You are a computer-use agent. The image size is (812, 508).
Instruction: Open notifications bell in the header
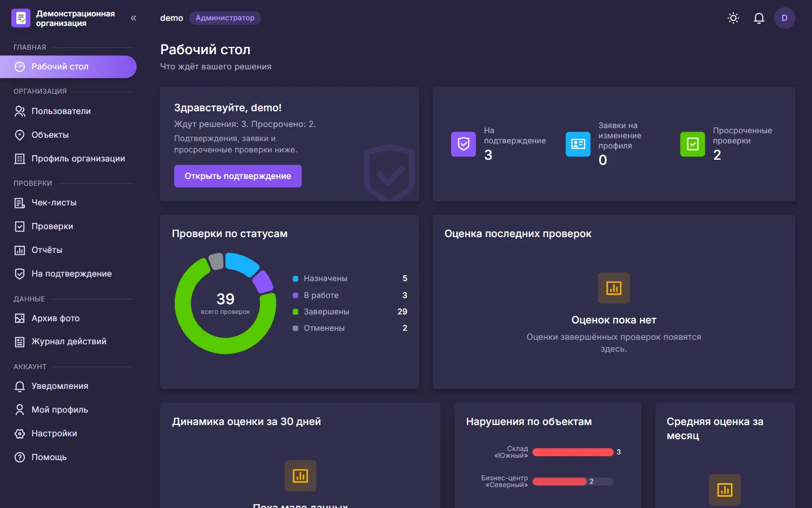click(x=759, y=18)
